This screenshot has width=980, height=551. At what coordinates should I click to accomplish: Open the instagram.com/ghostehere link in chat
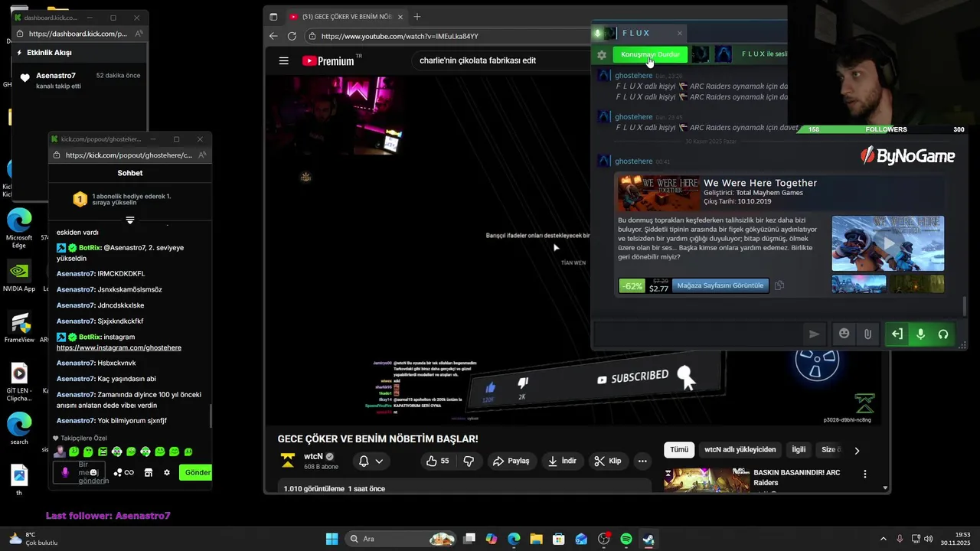119,347
